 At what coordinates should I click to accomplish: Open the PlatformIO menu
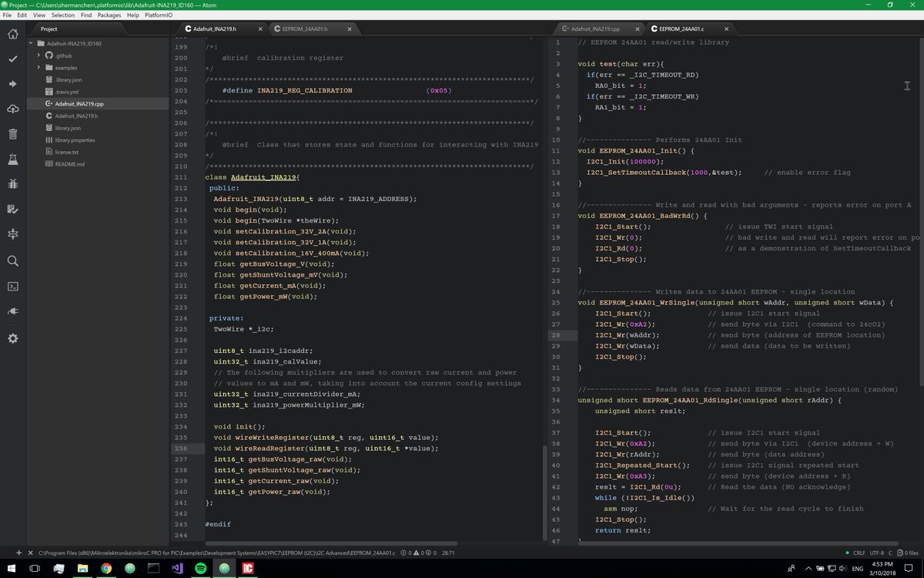click(x=158, y=15)
